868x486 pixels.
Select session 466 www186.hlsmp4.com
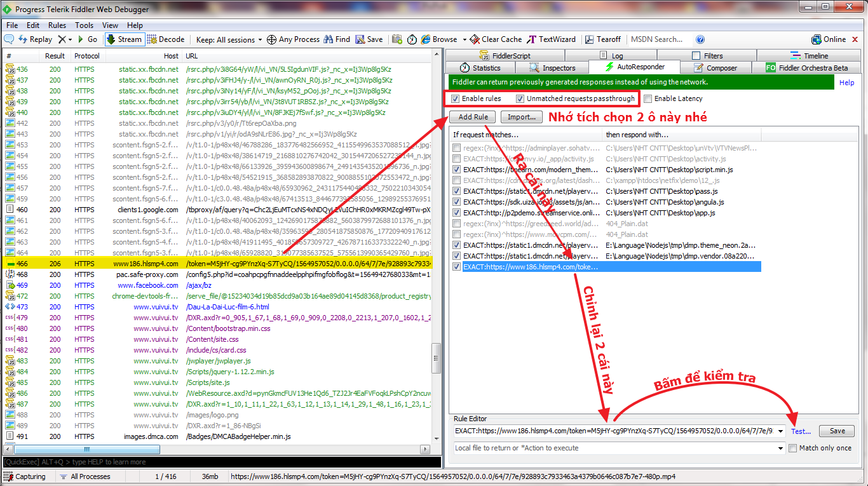tap(217, 263)
